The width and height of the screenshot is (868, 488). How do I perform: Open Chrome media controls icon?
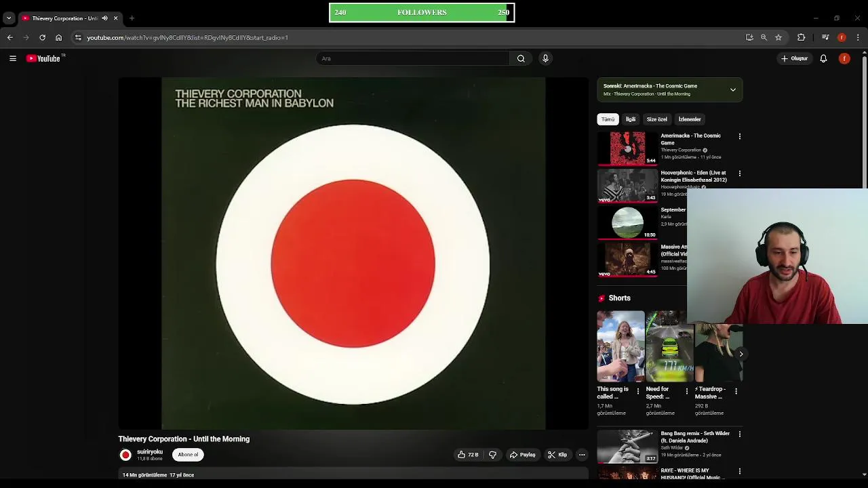825,37
